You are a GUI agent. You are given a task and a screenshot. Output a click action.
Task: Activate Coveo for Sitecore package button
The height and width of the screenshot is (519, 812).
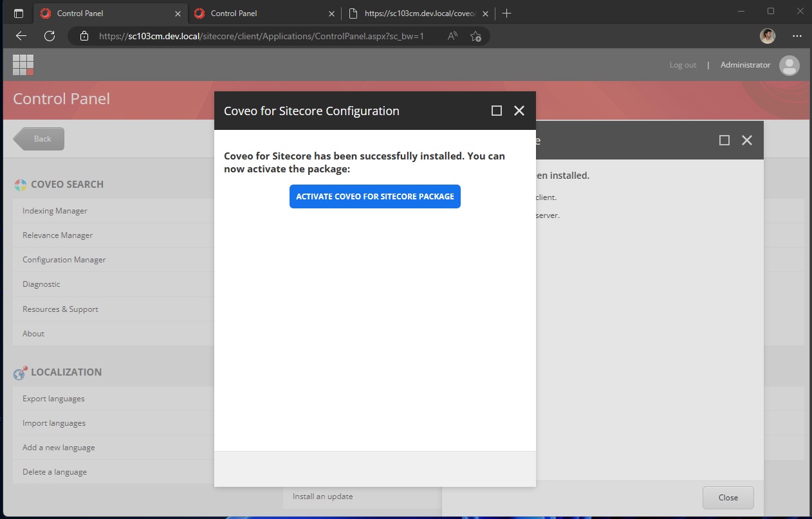(x=375, y=197)
